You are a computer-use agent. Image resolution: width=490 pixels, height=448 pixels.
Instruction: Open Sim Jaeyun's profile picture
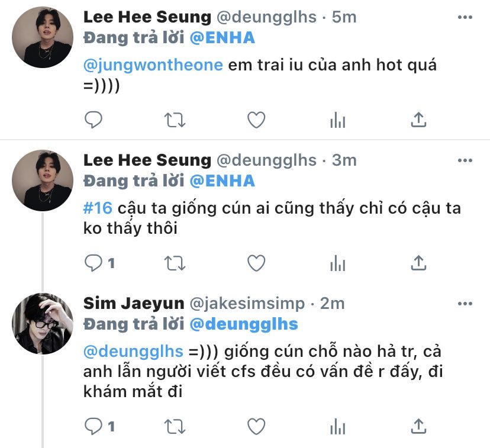pos(43,324)
